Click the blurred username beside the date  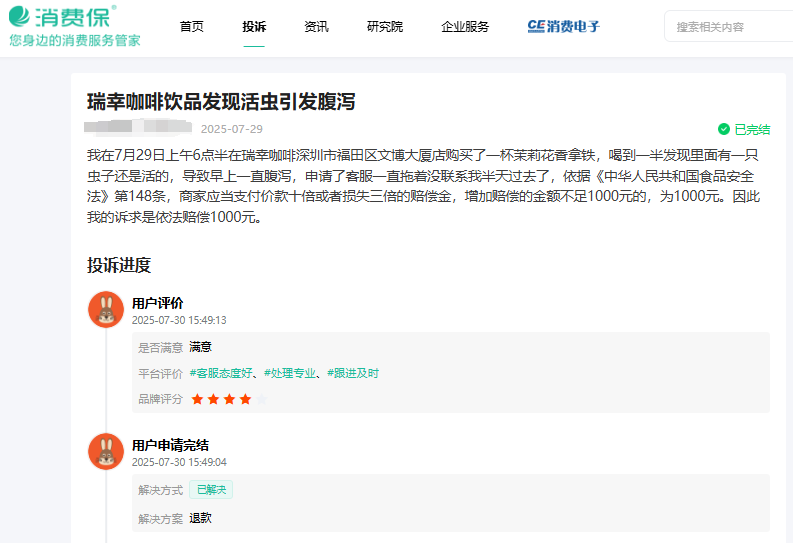138,127
